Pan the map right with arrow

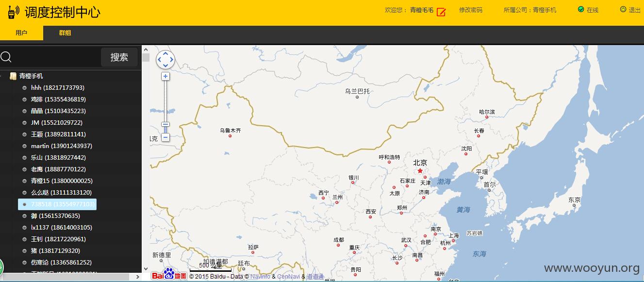[x=171, y=59]
